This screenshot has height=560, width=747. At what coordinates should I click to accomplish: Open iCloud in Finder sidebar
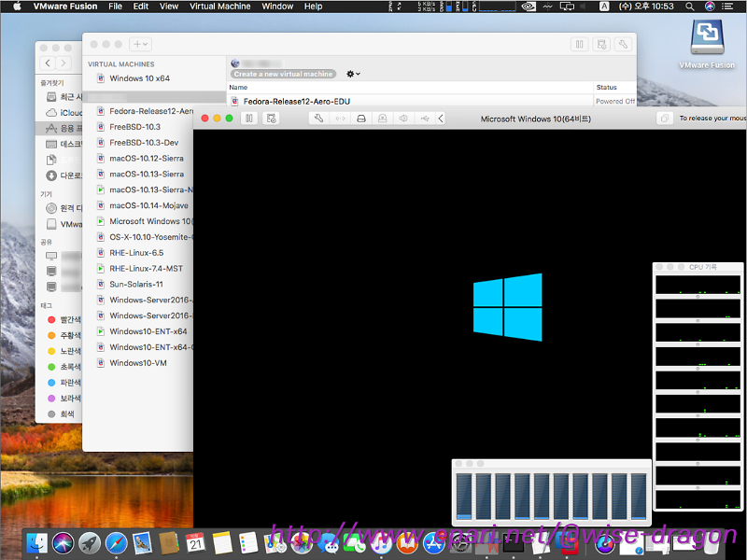[64, 112]
